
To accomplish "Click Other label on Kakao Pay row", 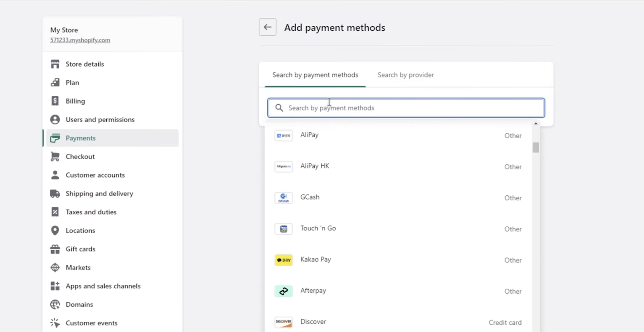I will [513, 260].
